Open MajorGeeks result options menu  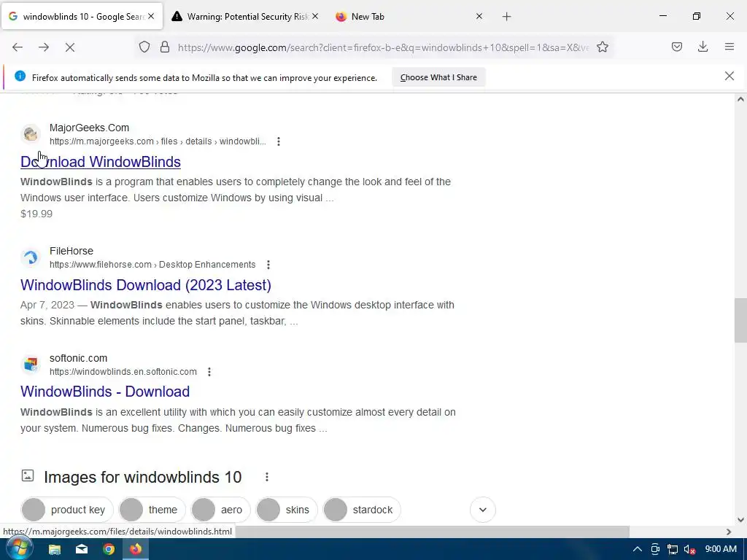click(279, 141)
